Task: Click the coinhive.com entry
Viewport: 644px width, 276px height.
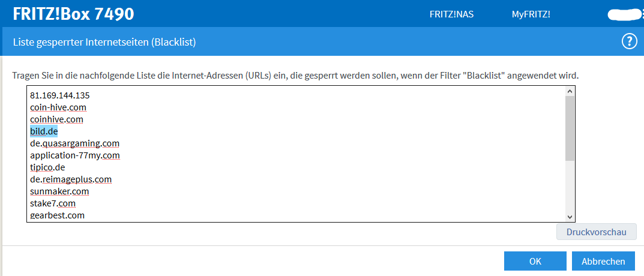Action: click(x=56, y=119)
